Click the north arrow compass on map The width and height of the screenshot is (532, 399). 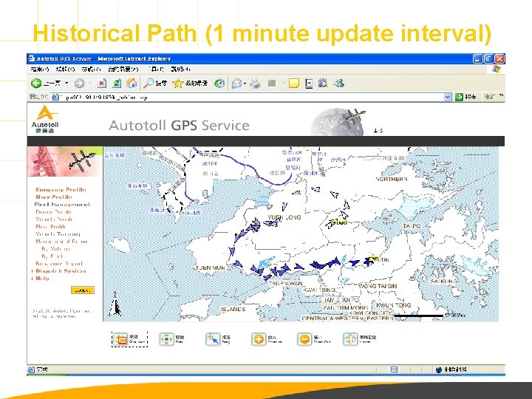point(115,304)
